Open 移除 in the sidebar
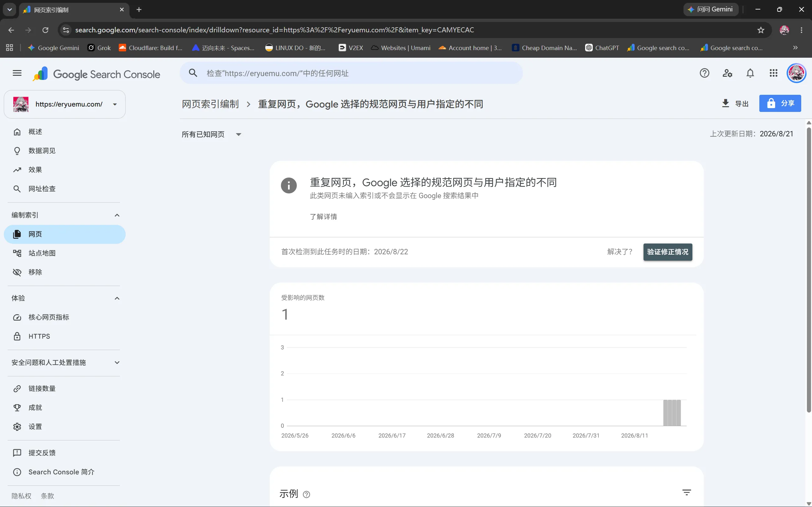This screenshot has width=812, height=507. (x=65, y=272)
